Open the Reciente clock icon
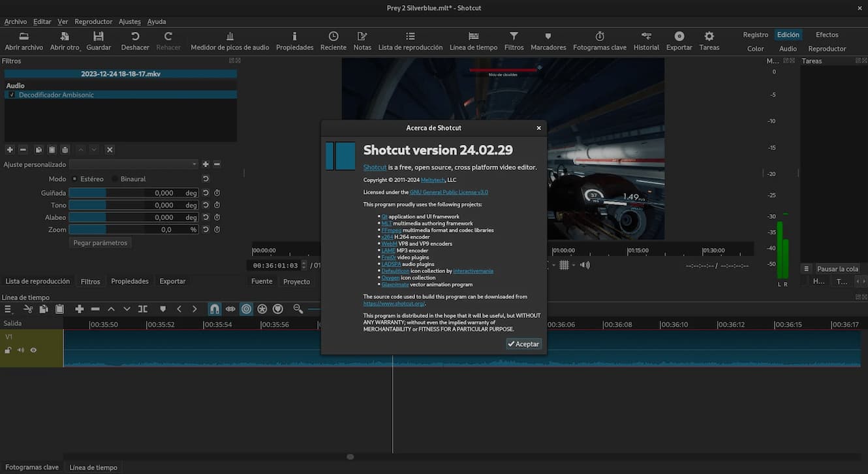Image resolution: width=868 pixels, height=474 pixels. (333, 36)
